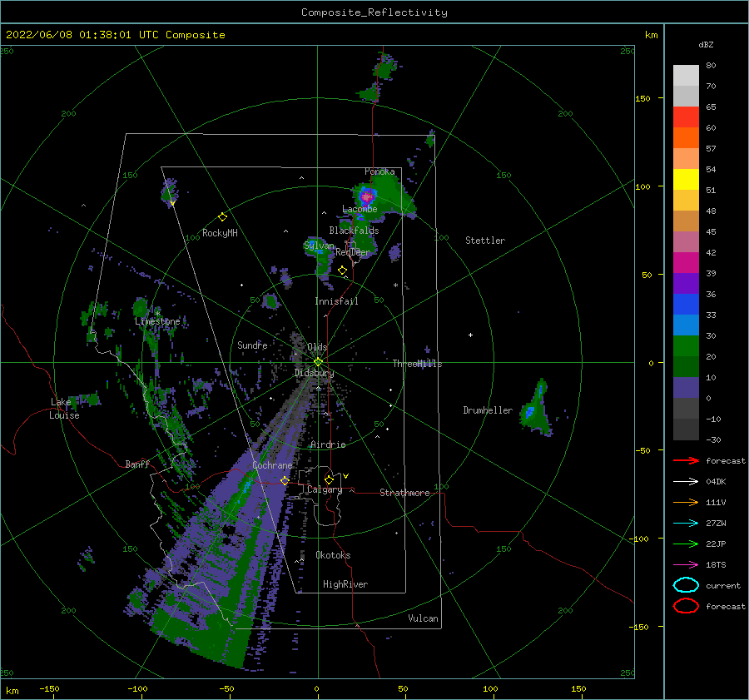Select the 20 dBZ green color swatch

pos(686,345)
